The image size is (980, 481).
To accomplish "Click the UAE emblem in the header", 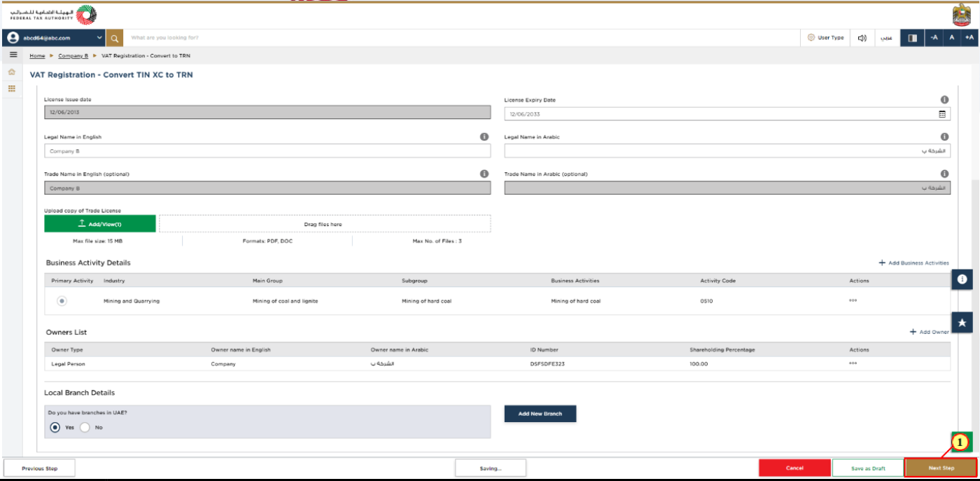I will (962, 15).
